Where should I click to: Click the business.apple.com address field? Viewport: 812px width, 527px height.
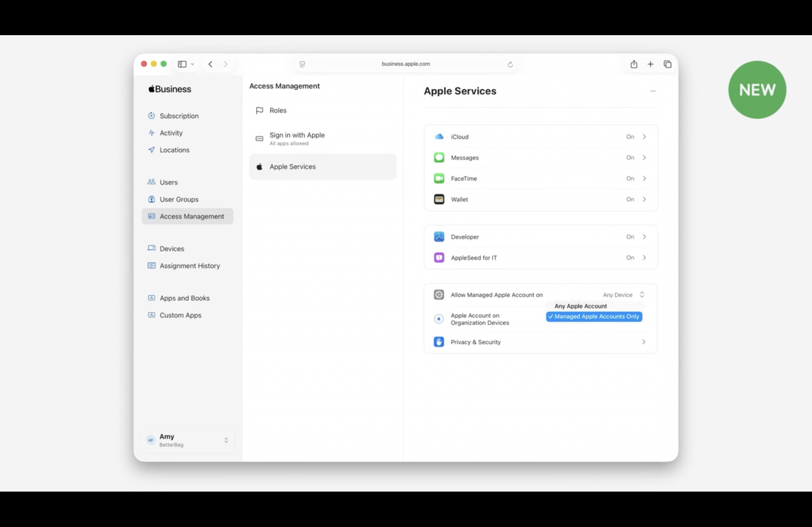click(x=406, y=64)
